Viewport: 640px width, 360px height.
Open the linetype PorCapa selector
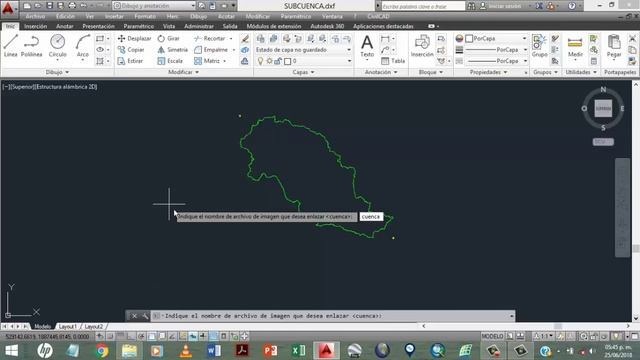coord(496,61)
